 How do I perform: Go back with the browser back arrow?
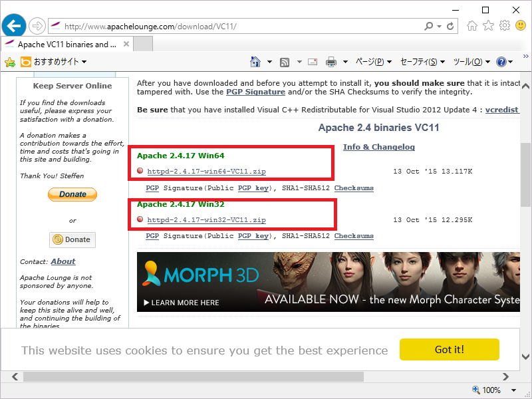coord(13,26)
